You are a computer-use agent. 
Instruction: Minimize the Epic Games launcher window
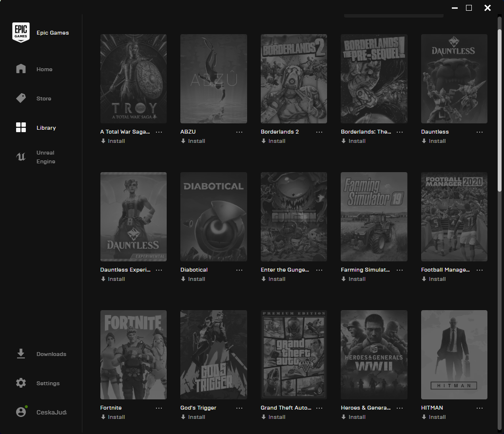click(x=454, y=8)
